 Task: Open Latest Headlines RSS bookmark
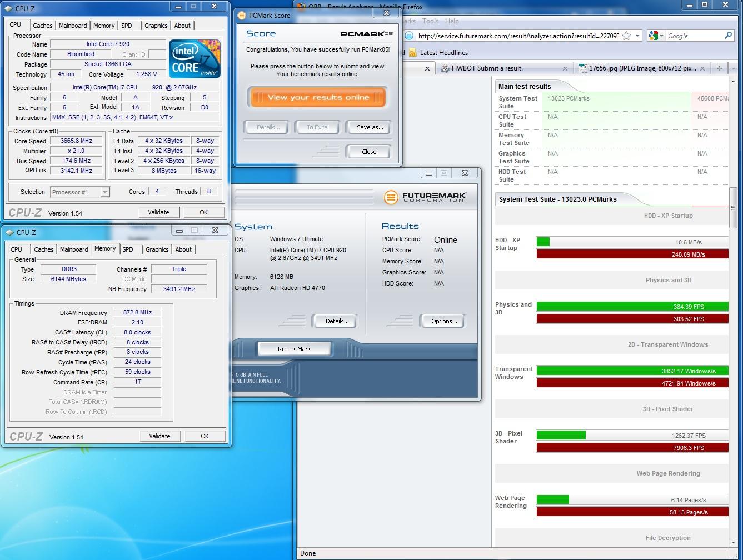coord(438,53)
